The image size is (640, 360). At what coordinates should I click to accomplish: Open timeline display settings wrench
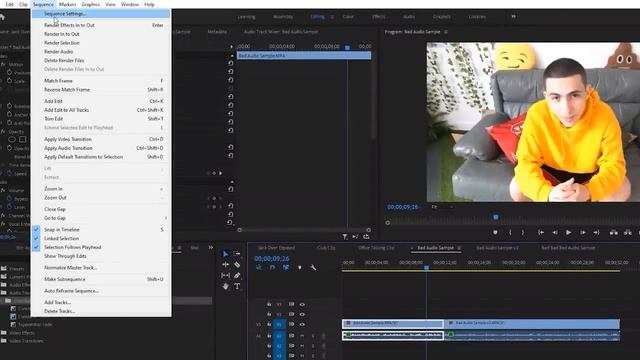[x=313, y=267]
